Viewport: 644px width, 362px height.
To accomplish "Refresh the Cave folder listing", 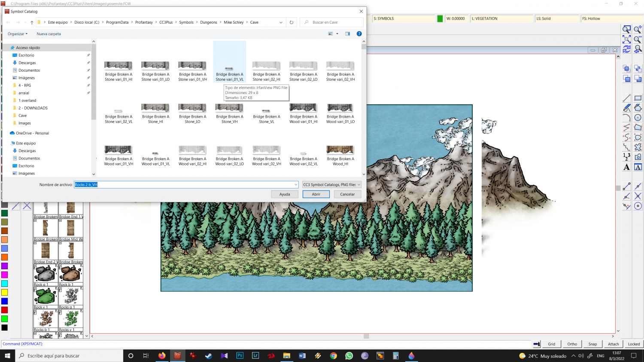I will pyautogui.click(x=292, y=22).
